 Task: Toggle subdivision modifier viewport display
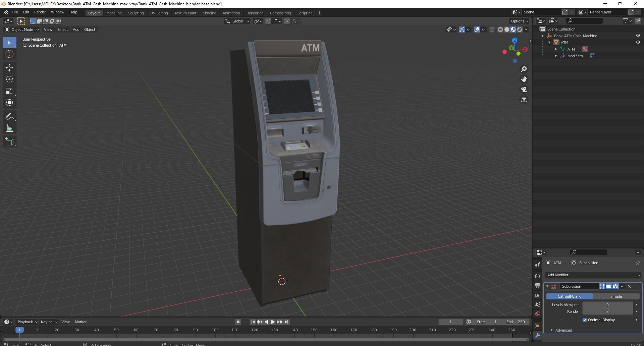pyautogui.click(x=608, y=286)
